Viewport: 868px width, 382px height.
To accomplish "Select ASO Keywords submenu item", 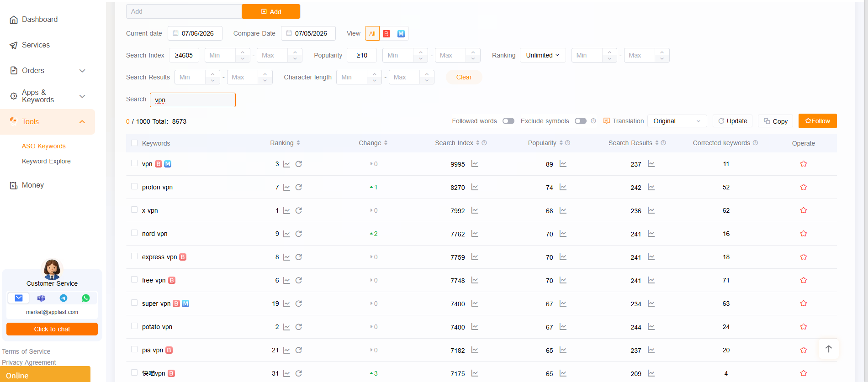I will pyautogui.click(x=44, y=146).
